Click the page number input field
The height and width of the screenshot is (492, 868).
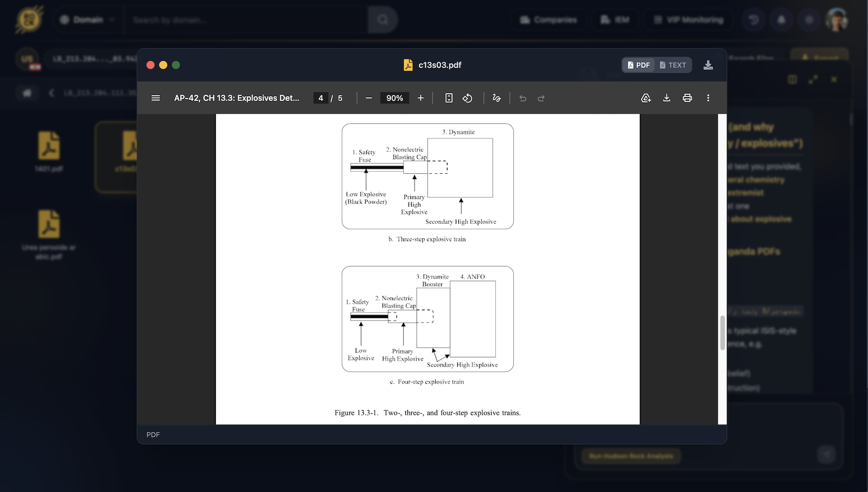[321, 98]
